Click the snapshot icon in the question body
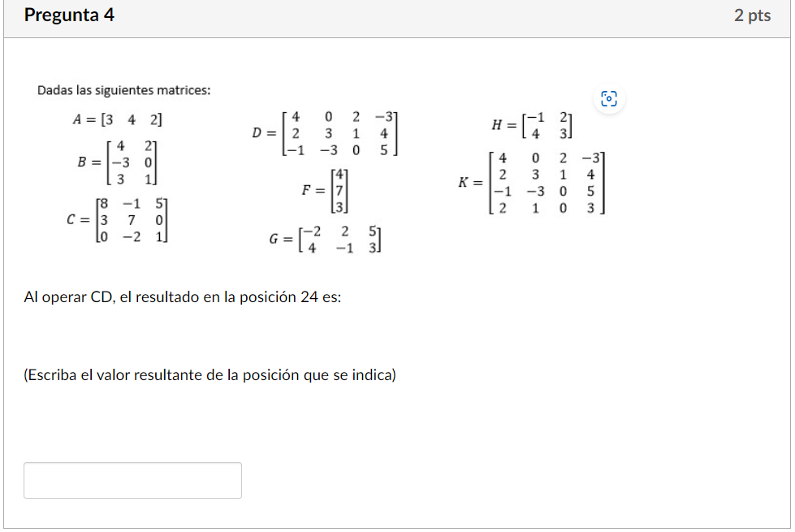This screenshot has width=795, height=532. [x=609, y=98]
